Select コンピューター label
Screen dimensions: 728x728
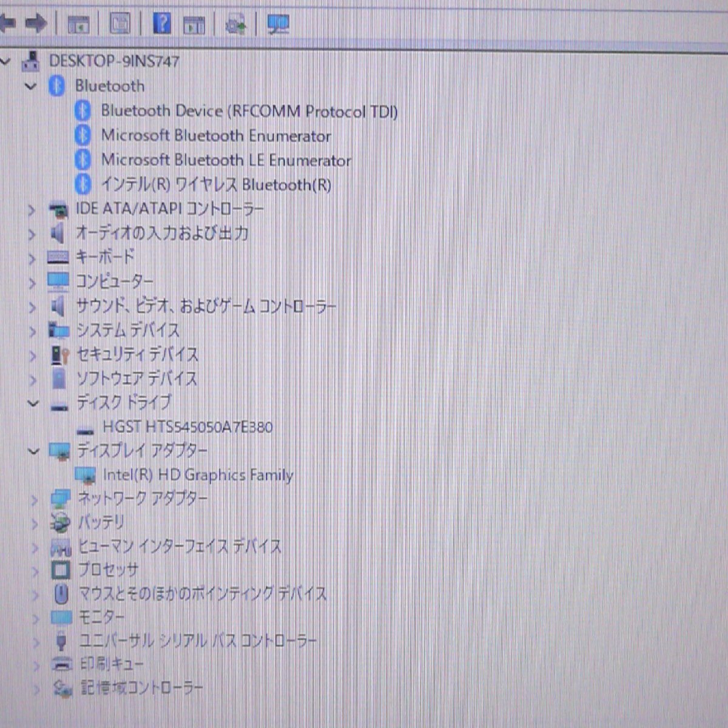tap(115, 282)
